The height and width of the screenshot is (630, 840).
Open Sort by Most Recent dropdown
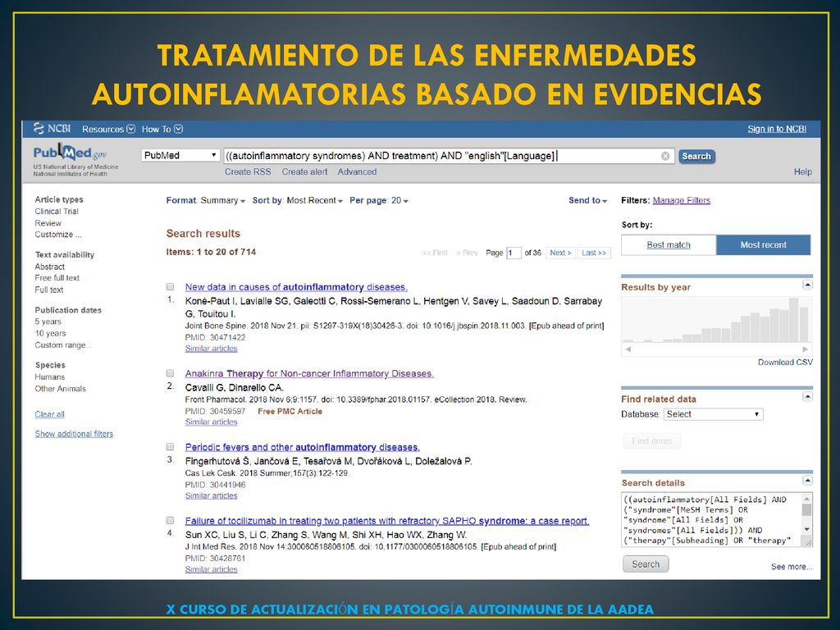click(x=297, y=200)
